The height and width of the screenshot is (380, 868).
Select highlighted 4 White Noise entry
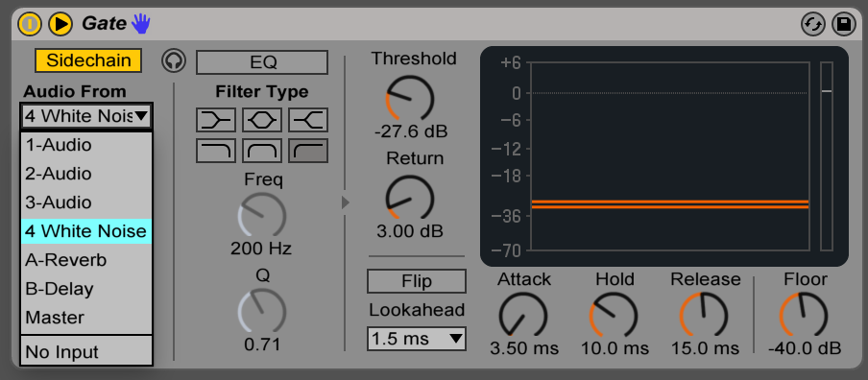coord(86,231)
